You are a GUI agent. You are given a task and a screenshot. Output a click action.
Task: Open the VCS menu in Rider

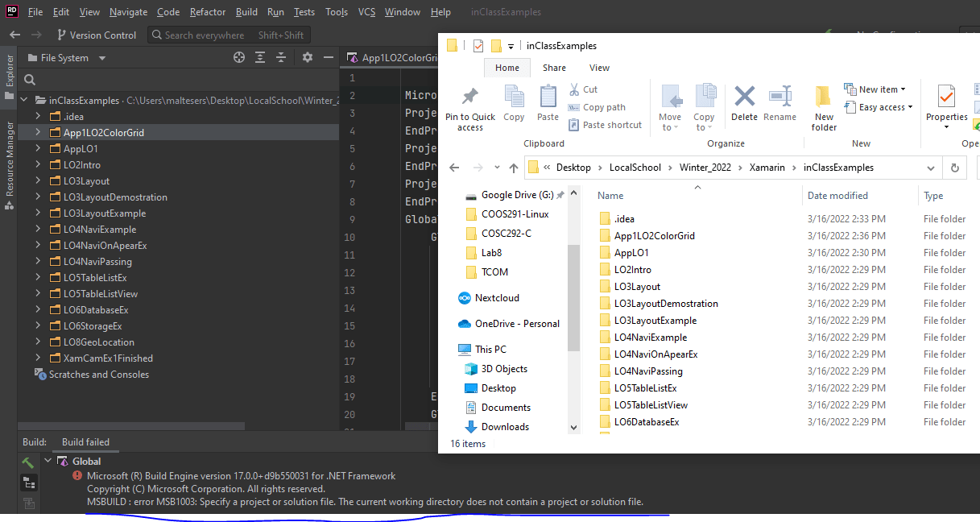point(366,12)
